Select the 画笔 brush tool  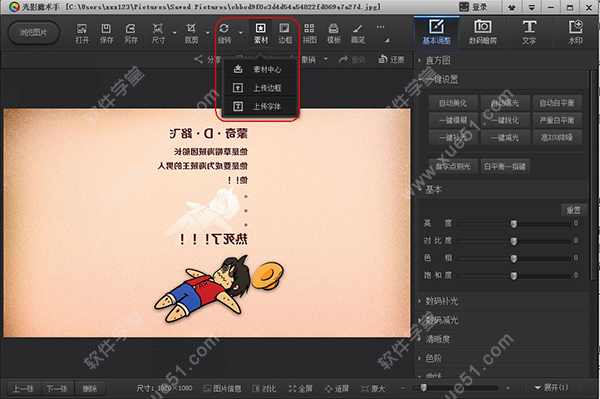[358, 33]
